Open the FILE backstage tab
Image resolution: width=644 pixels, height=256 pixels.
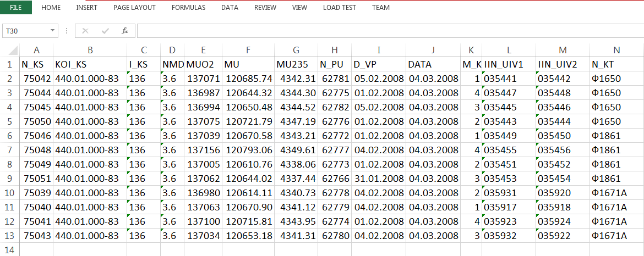pos(16,8)
